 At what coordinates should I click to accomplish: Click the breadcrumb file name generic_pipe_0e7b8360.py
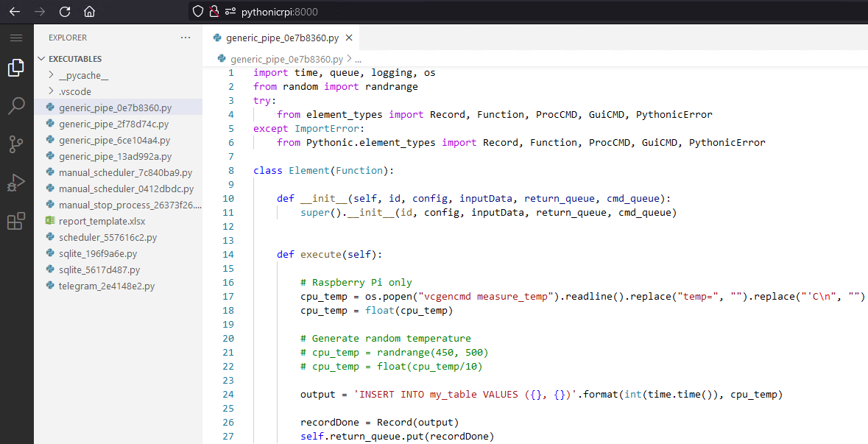[x=286, y=59]
